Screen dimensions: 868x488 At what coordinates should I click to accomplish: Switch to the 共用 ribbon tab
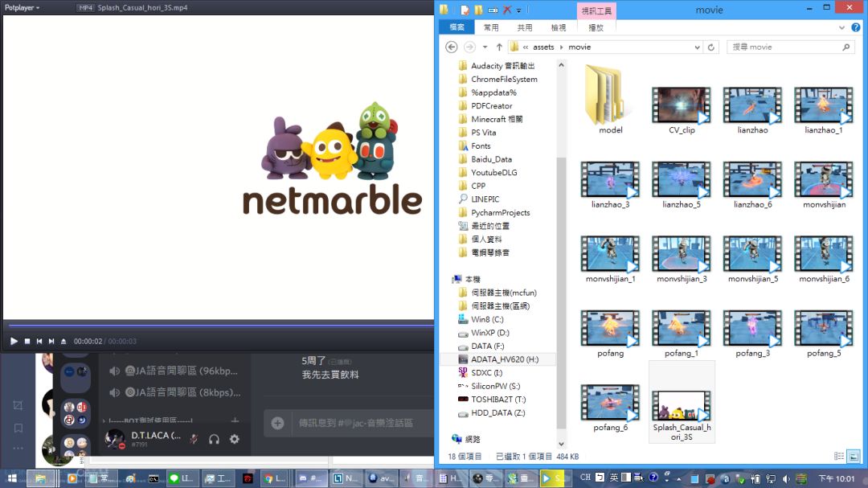(525, 27)
